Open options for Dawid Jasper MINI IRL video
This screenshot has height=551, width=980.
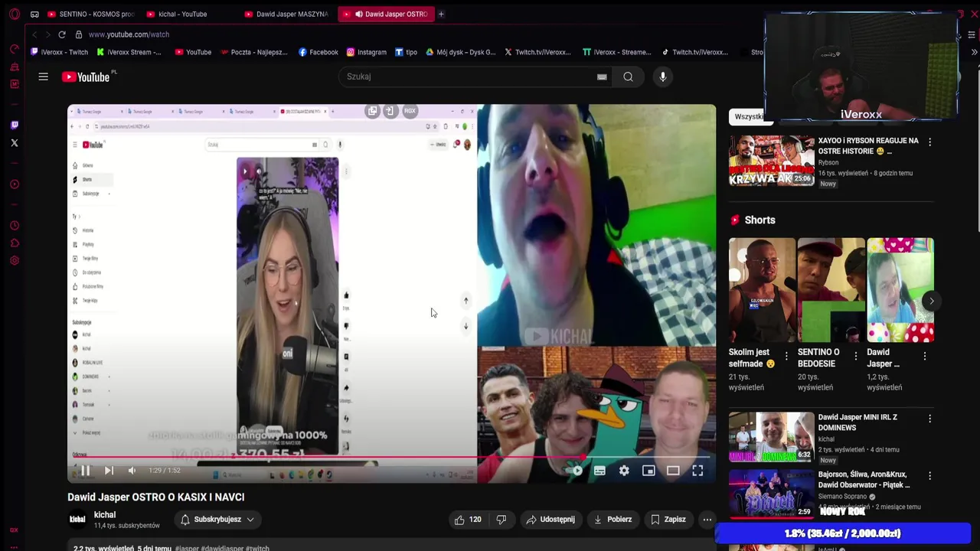coord(929,419)
